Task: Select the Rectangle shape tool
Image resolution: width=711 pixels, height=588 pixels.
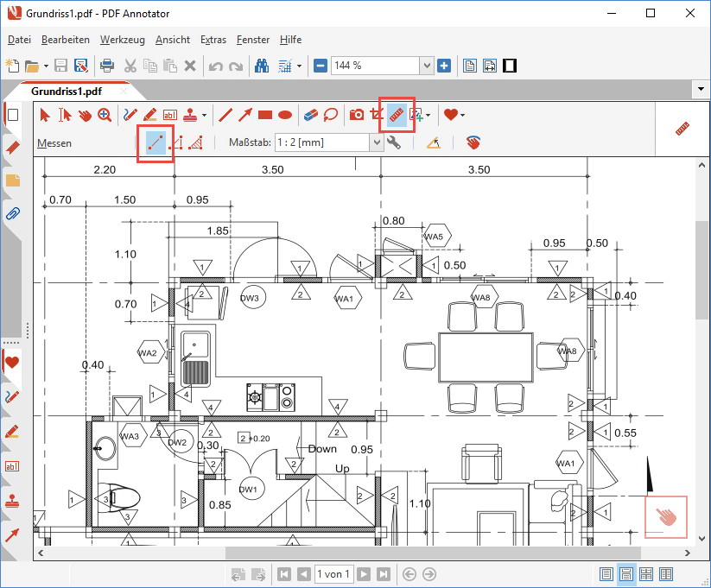Action: pos(265,115)
